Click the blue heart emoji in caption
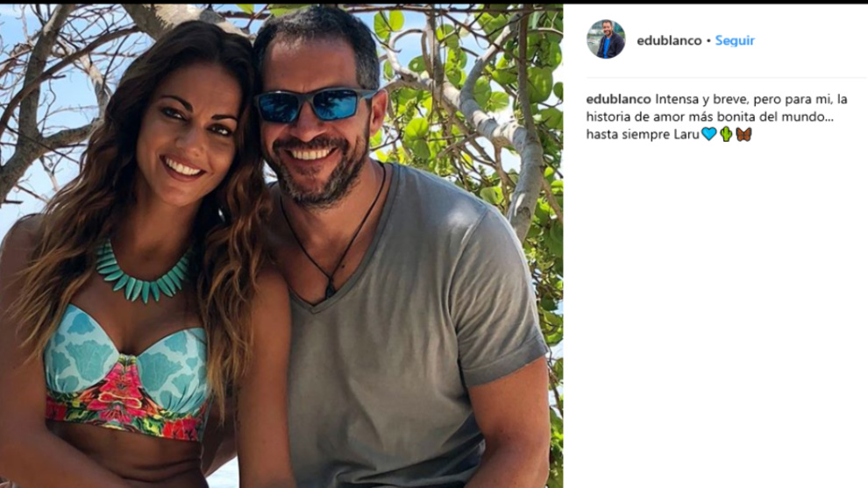Viewport: 868px width, 488px height. [708, 134]
